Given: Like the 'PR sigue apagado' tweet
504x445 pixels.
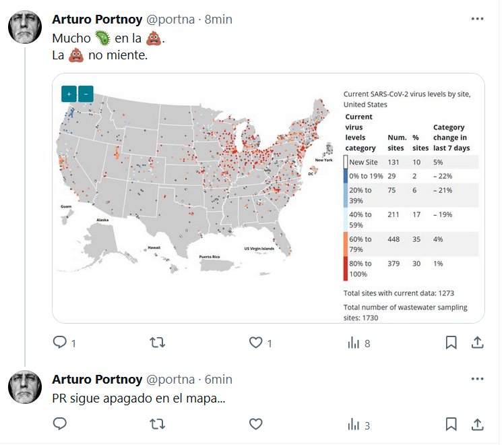Looking at the screenshot, I should click(x=255, y=424).
